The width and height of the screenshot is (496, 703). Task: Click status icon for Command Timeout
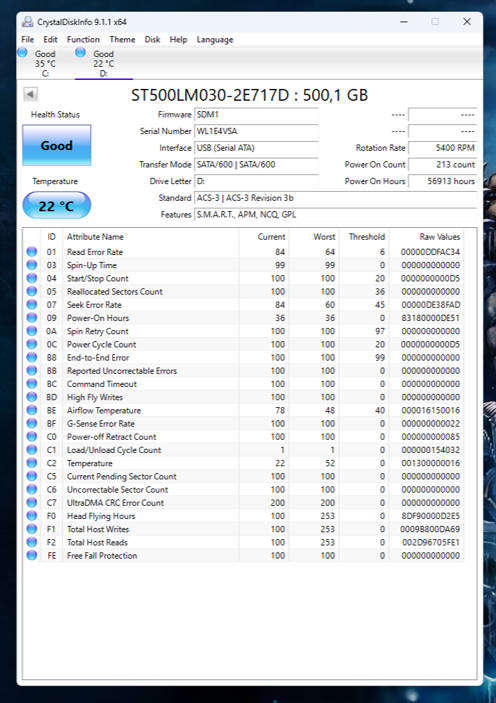pyautogui.click(x=31, y=384)
